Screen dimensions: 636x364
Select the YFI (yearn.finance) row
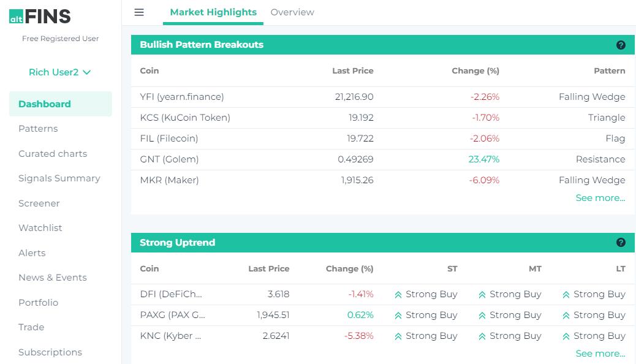(382, 97)
